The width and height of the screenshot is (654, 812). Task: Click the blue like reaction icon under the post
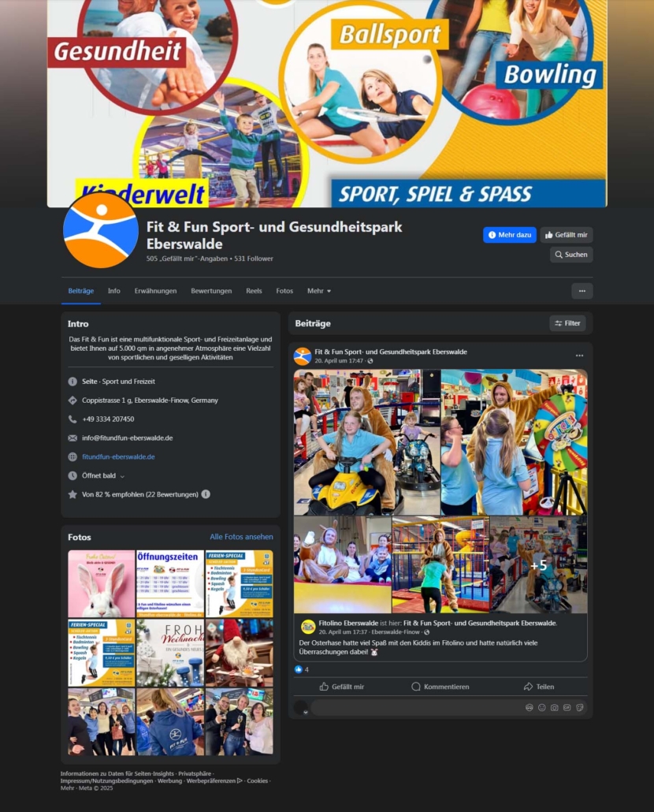click(298, 669)
